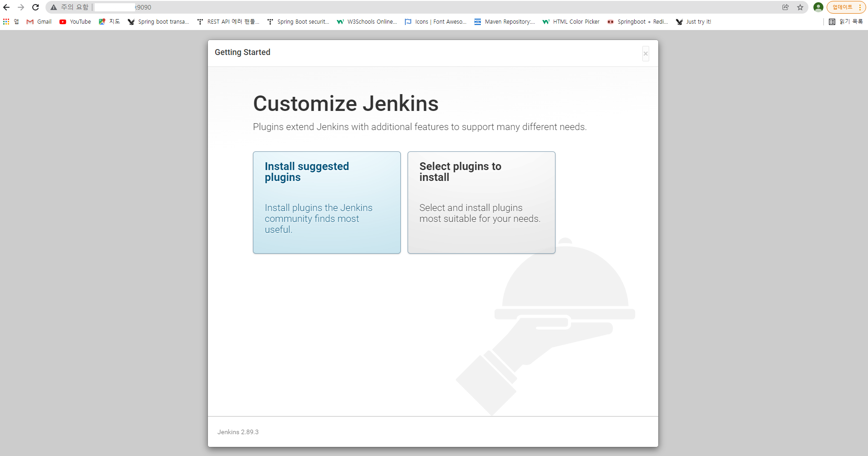Open HTML Color Picker bookmark

coord(571,21)
